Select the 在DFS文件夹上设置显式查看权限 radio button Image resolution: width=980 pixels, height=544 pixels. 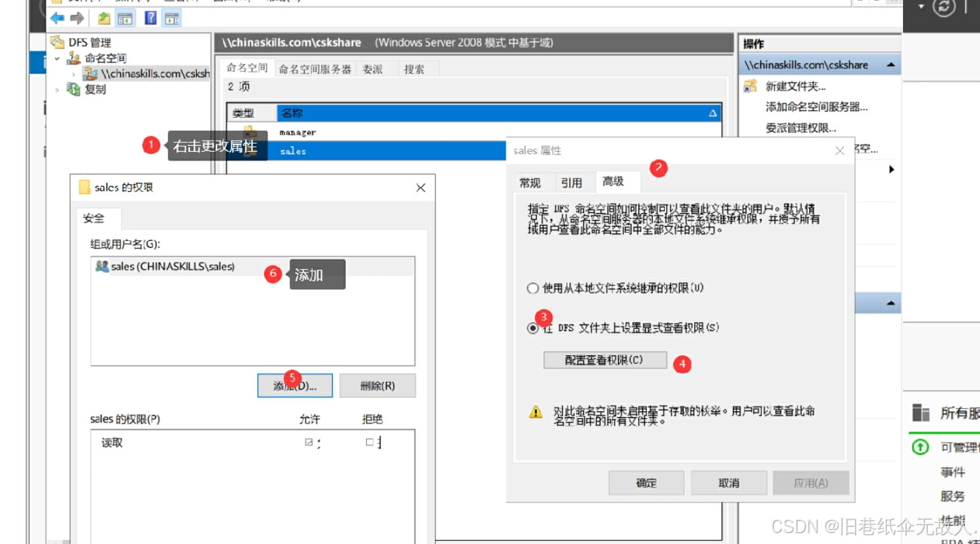(x=533, y=327)
